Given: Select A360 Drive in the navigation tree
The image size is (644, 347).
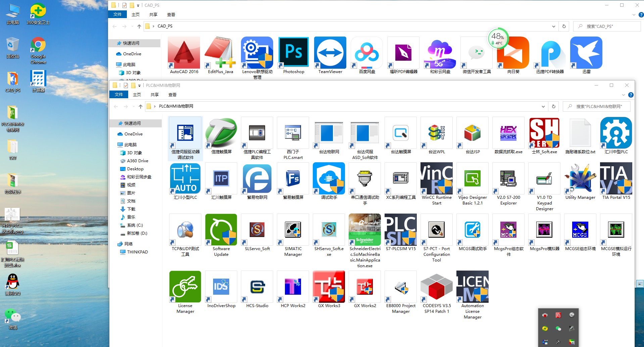Looking at the screenshot, I should click(138, 161).
